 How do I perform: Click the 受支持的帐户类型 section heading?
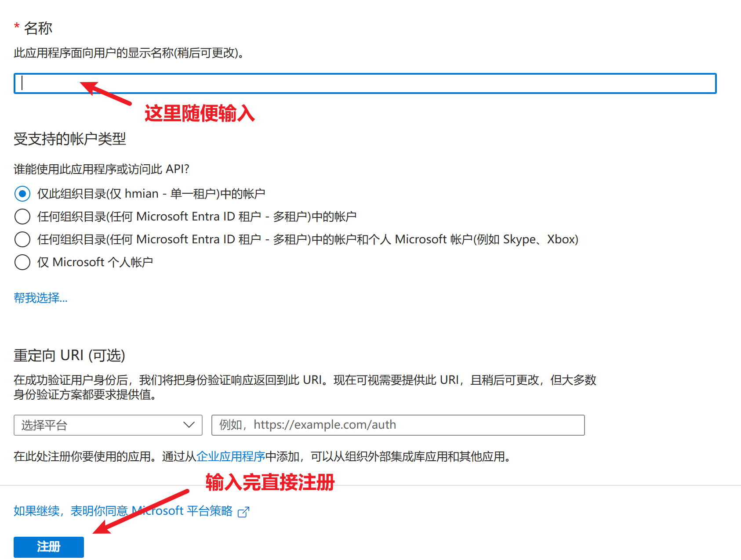(x=70, y=139)
